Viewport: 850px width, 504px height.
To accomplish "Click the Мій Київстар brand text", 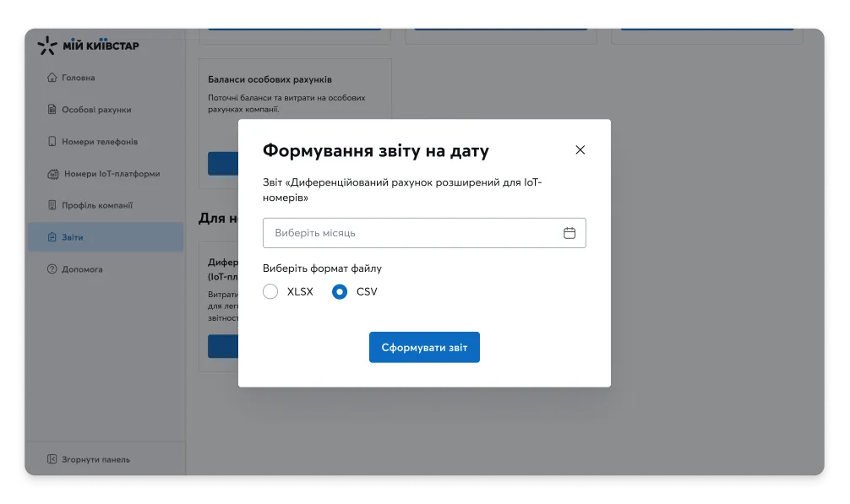I will [x=101, y=46].
